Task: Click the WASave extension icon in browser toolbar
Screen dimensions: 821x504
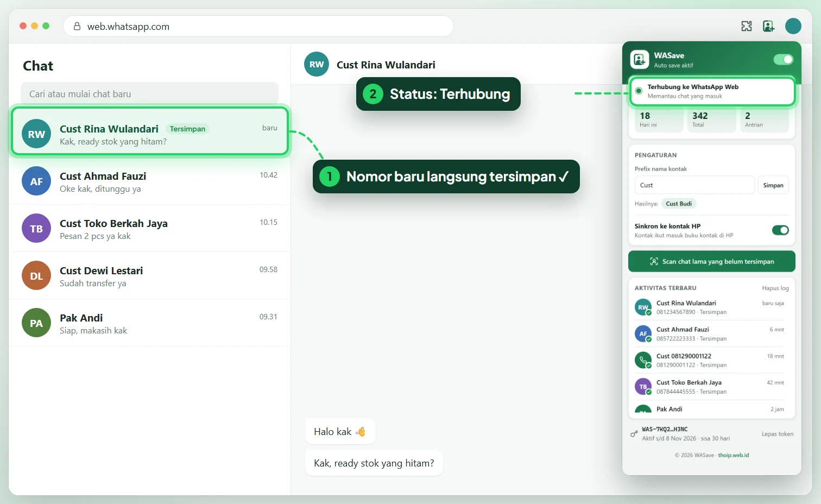Action: coord(768,26)
